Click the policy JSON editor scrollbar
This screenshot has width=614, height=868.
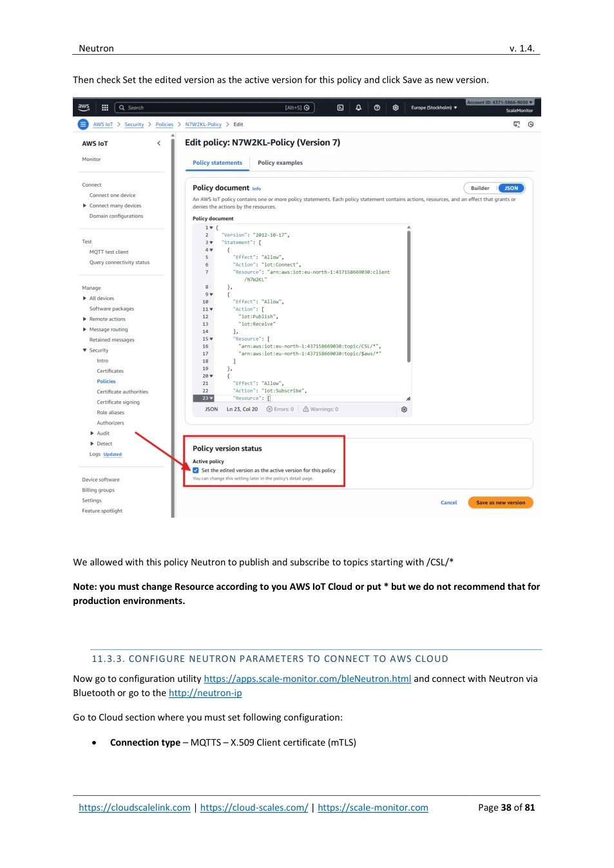409,296
